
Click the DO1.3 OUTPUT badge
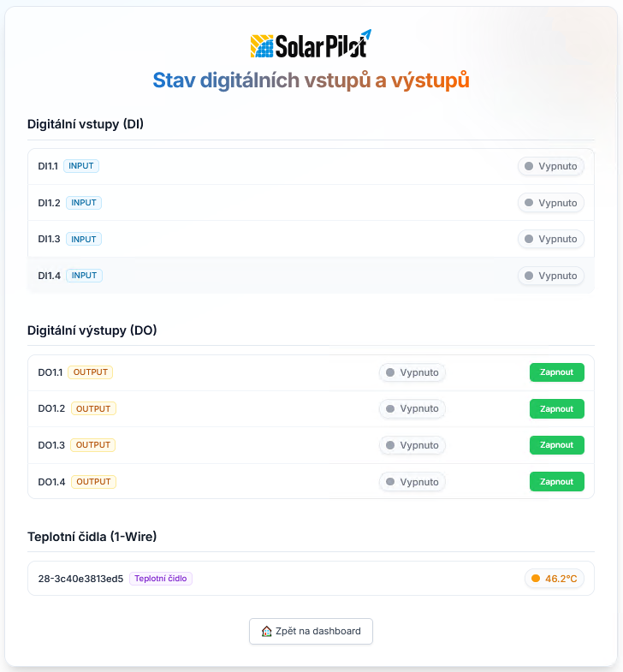click(93, 445)
